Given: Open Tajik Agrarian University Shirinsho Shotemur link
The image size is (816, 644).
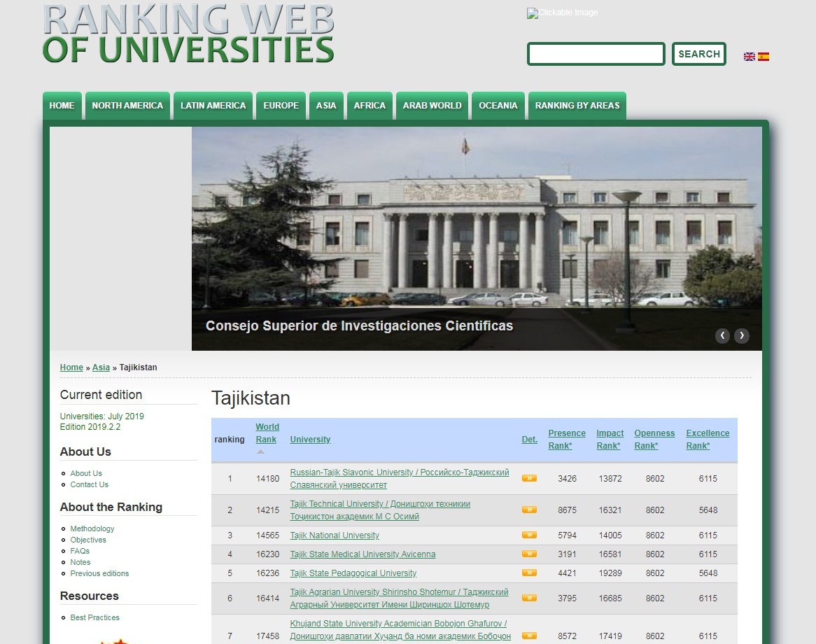Looking at the screenshot, I should click(x=399, y=598).
